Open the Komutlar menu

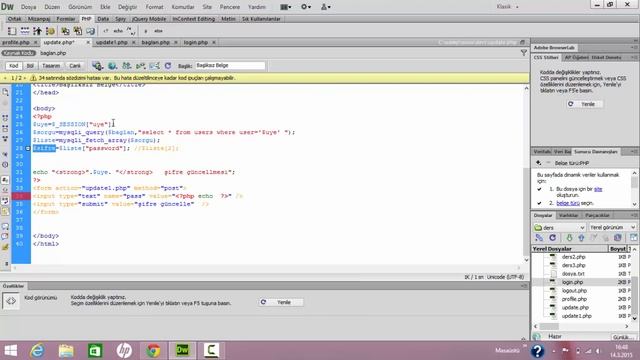(183, 7)
